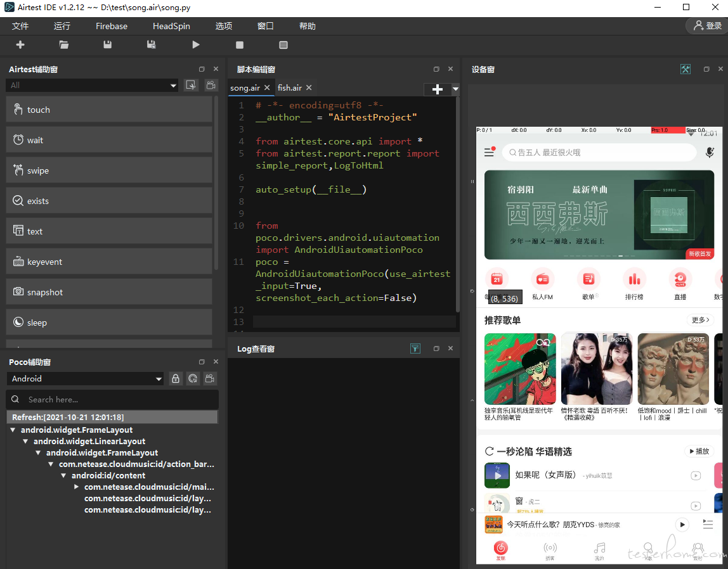
Task: Tap the music app search box
Action: pyautogui.click(x=599, y=152)
